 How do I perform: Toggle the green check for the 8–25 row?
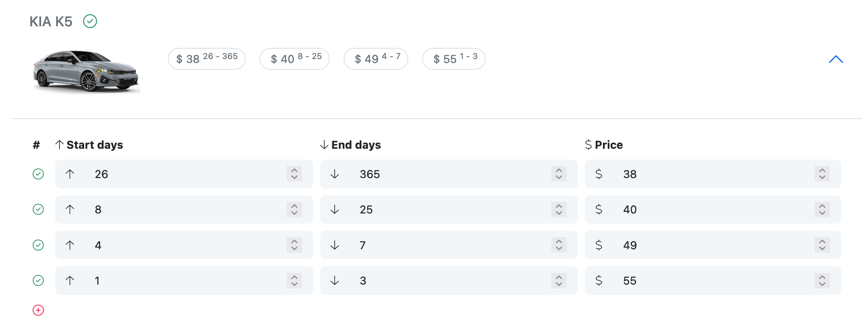coord(38,210)
